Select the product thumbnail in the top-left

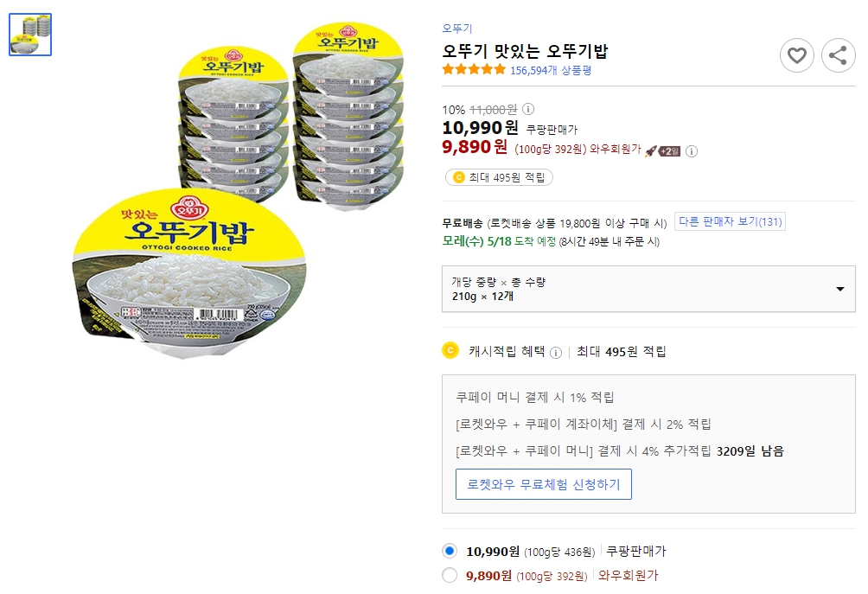click(30, 34)
